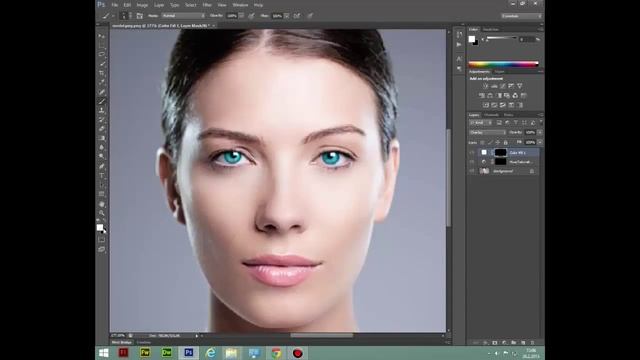Click the Color panel brightness slider

click(501, 38)
